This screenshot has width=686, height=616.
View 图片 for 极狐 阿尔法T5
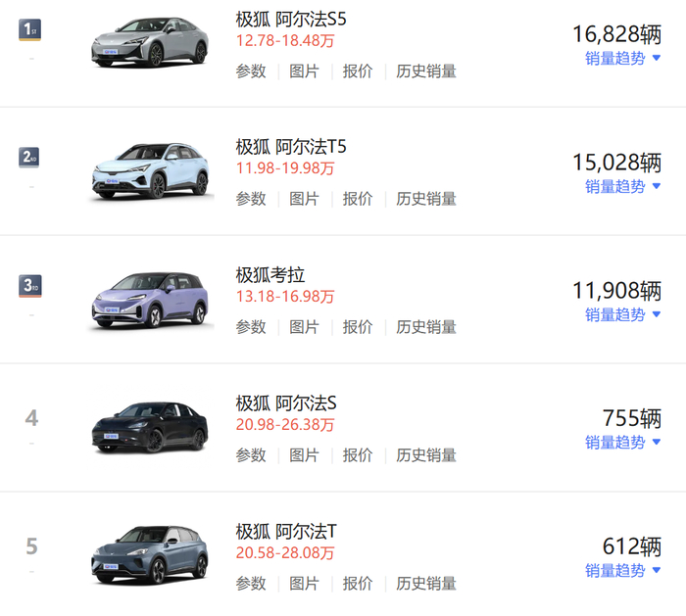[x=304, y=199]
